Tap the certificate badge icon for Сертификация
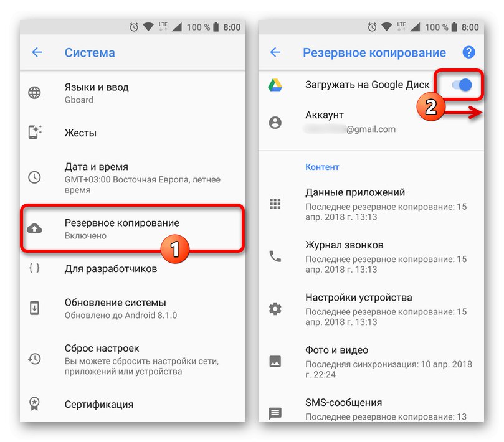 (34, 404)
